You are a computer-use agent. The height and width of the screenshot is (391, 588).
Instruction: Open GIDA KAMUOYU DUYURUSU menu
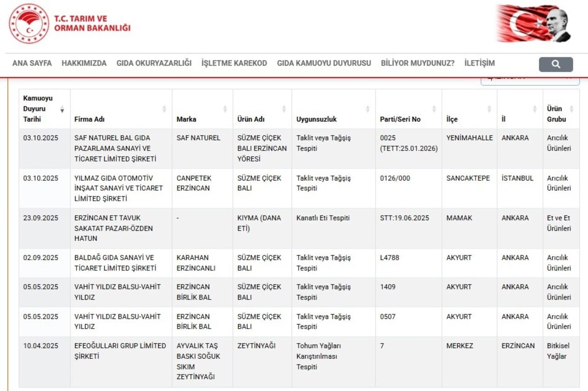pyautogui.click(x=324, y=63)
